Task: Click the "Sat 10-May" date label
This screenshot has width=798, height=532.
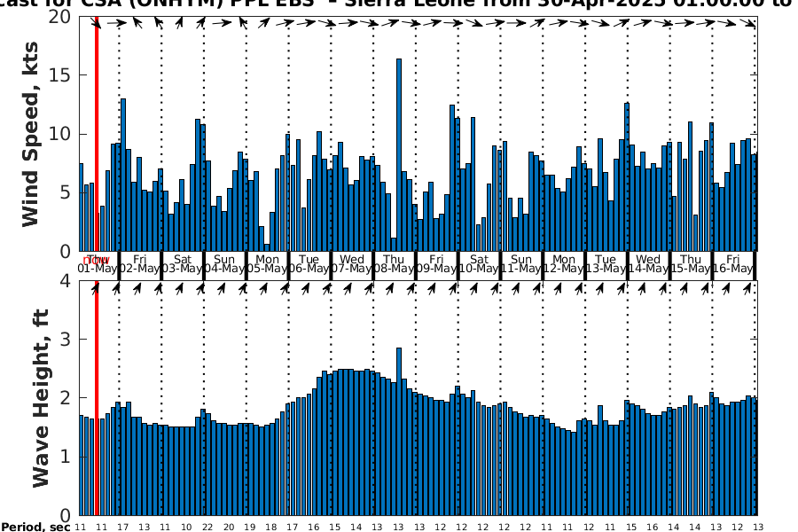Action: pyautogui.click(x=479, y=264)
